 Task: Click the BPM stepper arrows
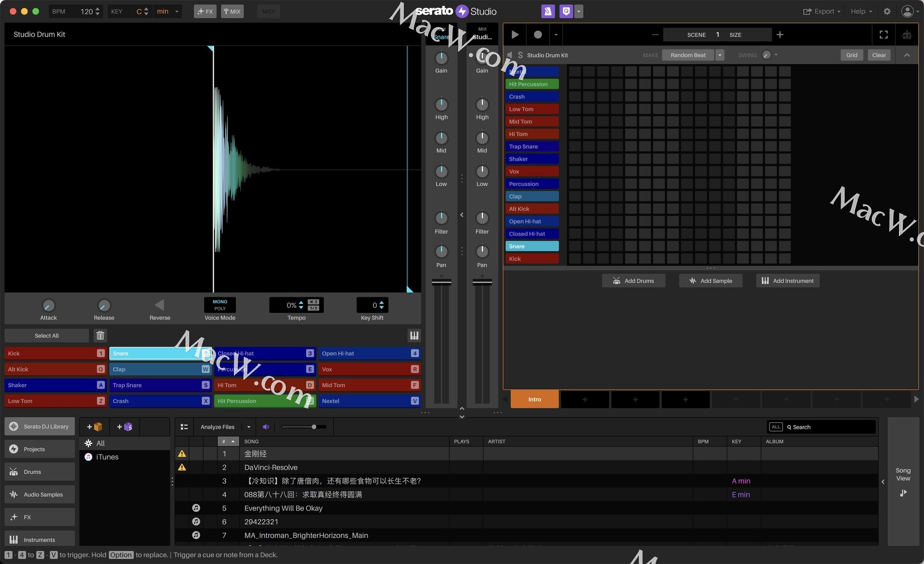pos(98,11)
